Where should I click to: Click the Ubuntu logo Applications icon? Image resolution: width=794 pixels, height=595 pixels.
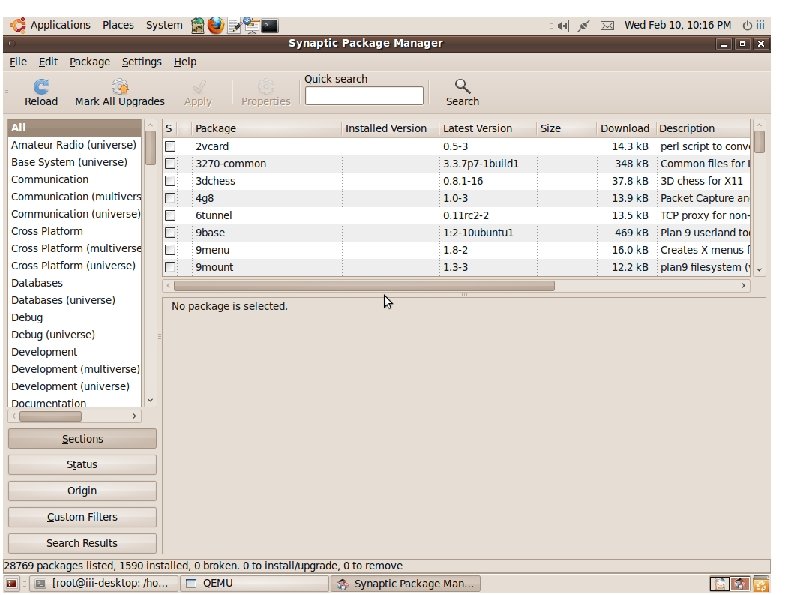click(x=18, y=25)
